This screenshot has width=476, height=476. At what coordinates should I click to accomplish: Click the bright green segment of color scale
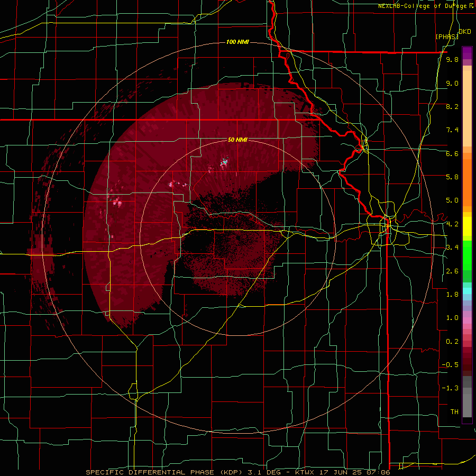[x=467, y=257]
